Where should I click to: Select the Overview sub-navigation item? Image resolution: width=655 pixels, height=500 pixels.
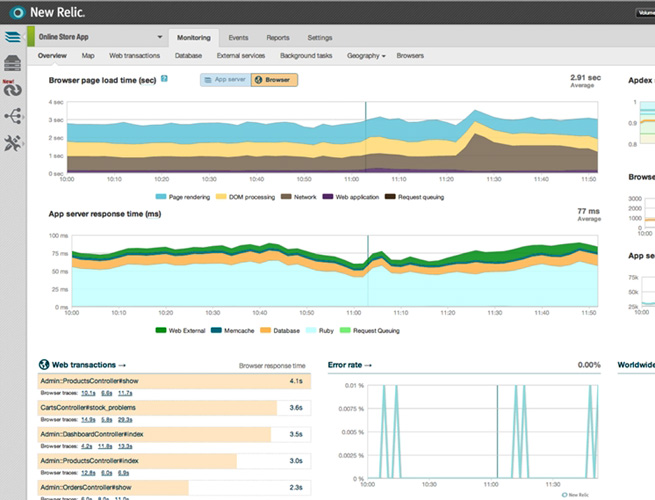pyautogui.click(x=52, y=56)
